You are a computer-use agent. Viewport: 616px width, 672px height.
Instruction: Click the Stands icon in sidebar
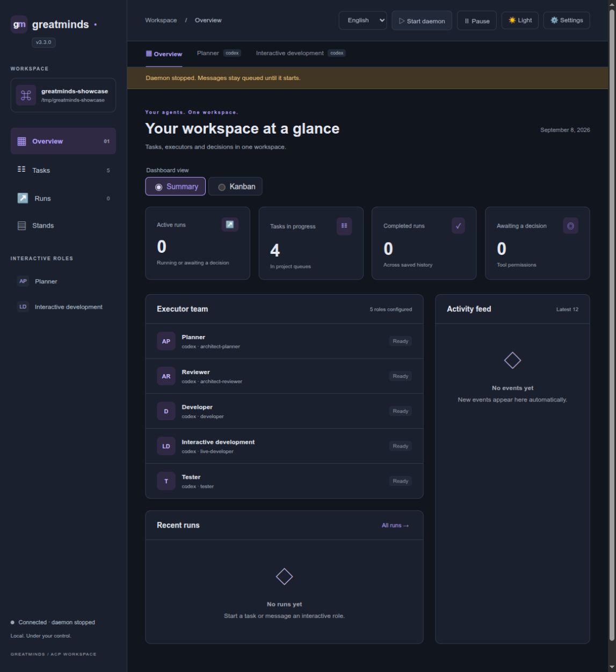click(21, 225)
